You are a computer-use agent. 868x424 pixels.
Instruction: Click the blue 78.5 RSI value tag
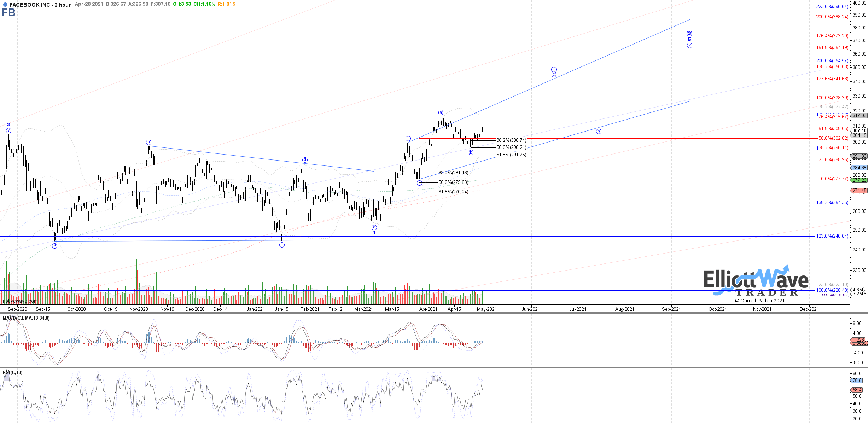click(x=857, y=381)
